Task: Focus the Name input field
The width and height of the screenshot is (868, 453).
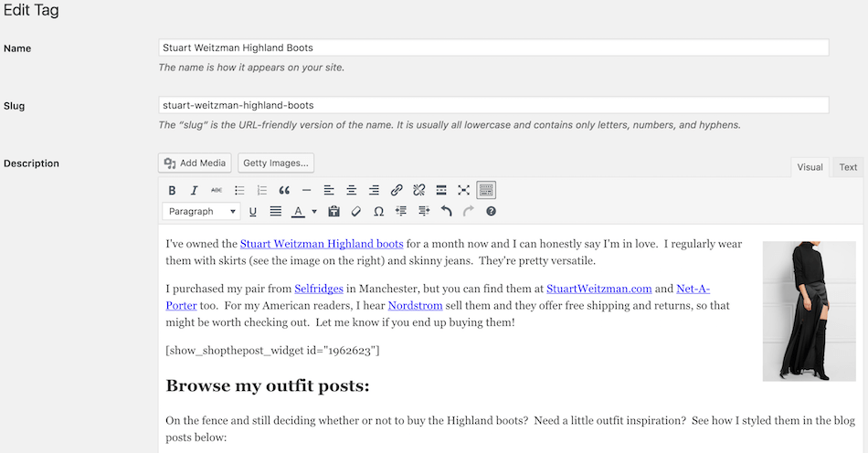Action: (493, 47)
